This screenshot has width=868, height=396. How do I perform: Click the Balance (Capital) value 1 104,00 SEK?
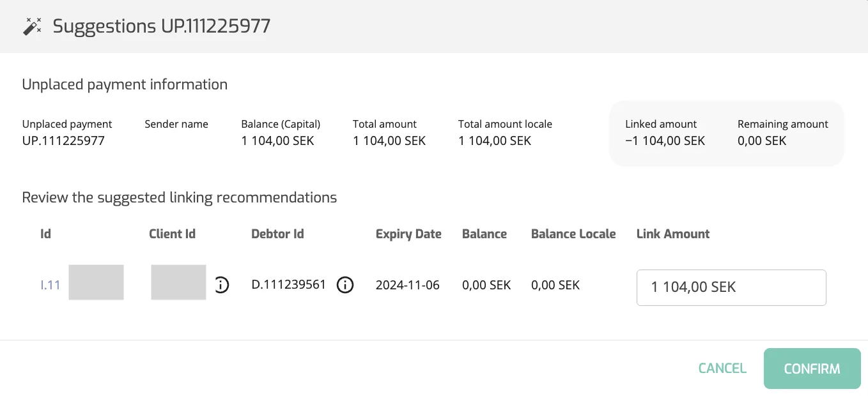[277, 141]
